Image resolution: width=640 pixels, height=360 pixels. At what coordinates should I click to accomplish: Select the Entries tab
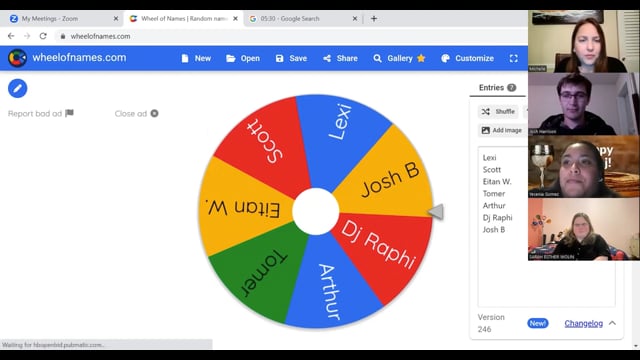click(x=497, y=87)
